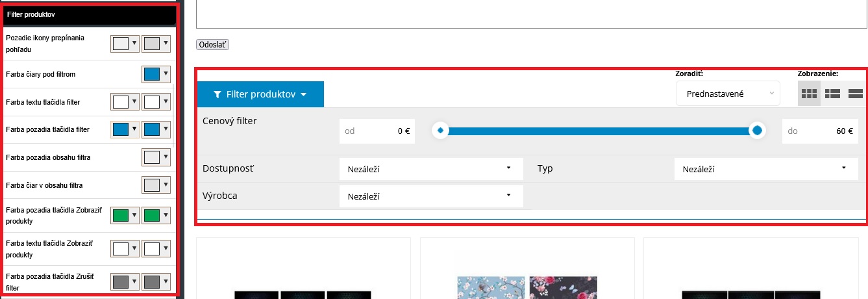Switch to the wide rows view icon
The image size is (868, 299).
(856, 94)
